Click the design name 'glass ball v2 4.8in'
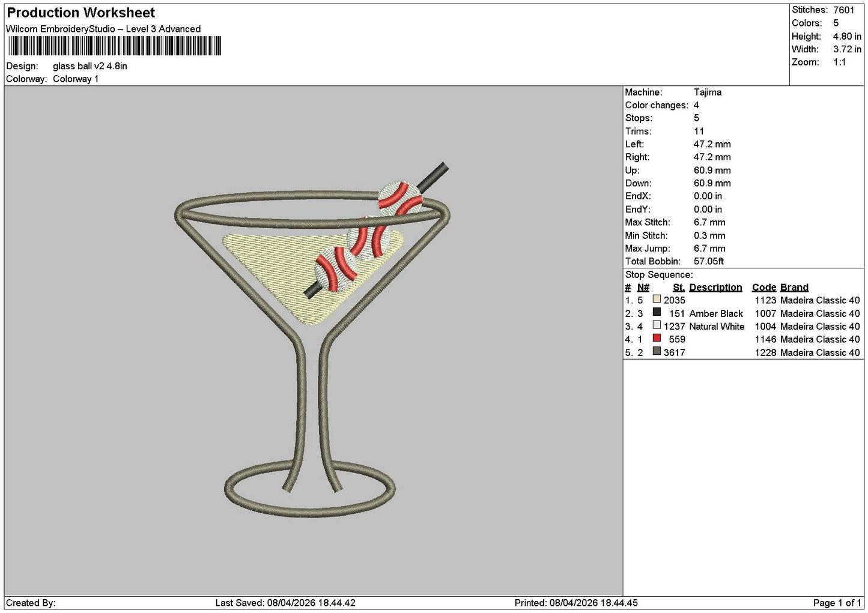Image resolution: width=868 pixels, height=613 pixels. (90, 66)
